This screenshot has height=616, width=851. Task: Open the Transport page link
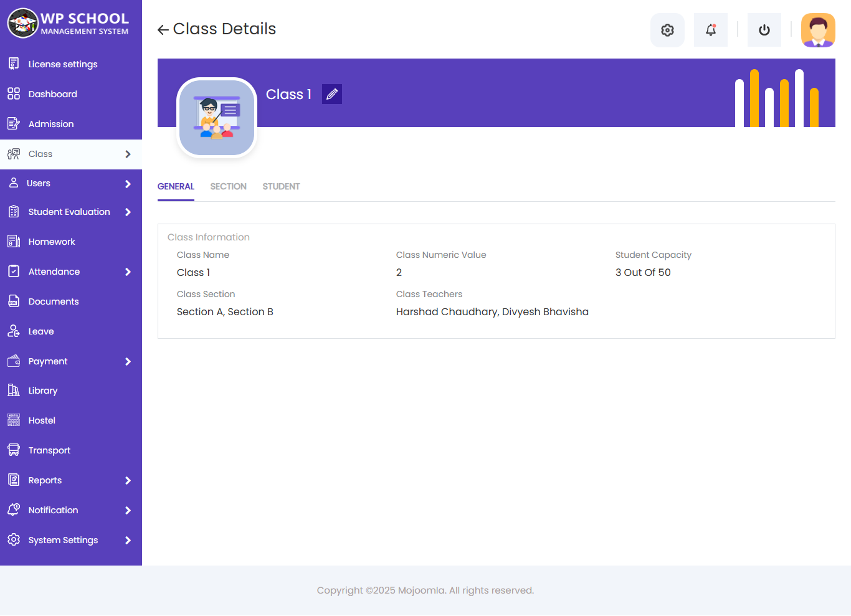click(71, 450)
